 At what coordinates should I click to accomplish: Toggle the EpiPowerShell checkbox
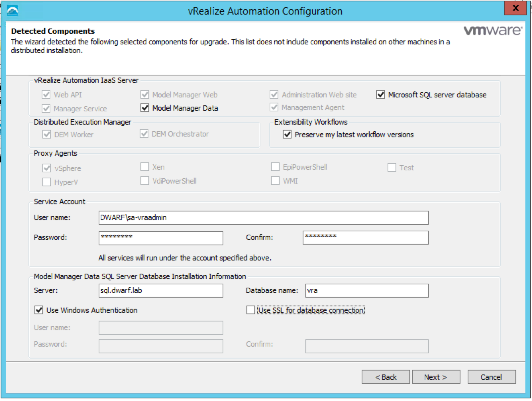tap(275, 167)
